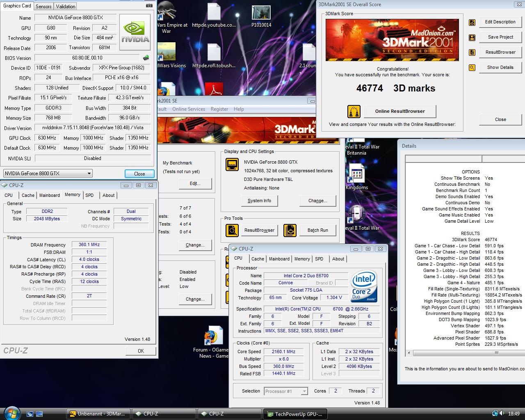Click the Batch Run icon in Pro Tools
This screenshot has width=525, height=420.
click(290, 230)
